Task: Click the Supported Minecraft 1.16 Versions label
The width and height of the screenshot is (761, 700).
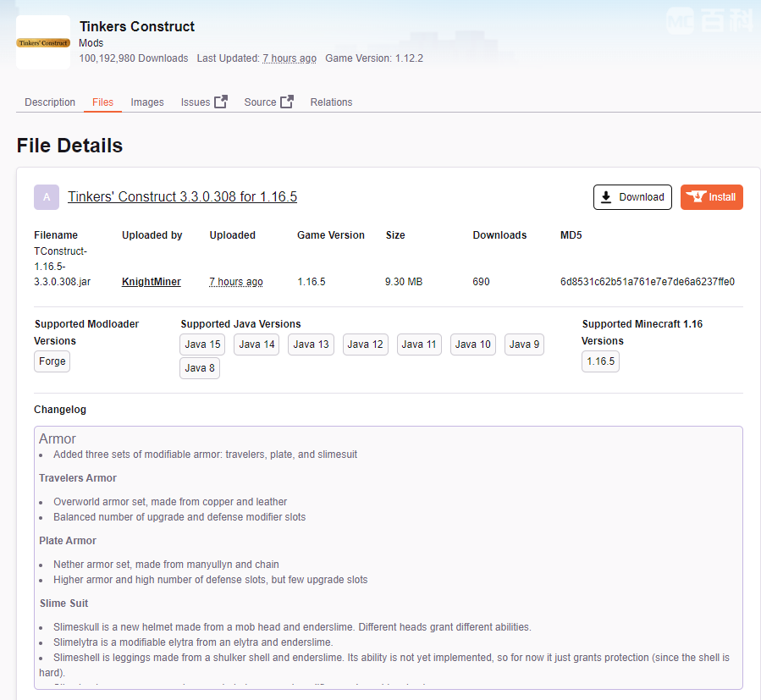Action: pos(642,333)
